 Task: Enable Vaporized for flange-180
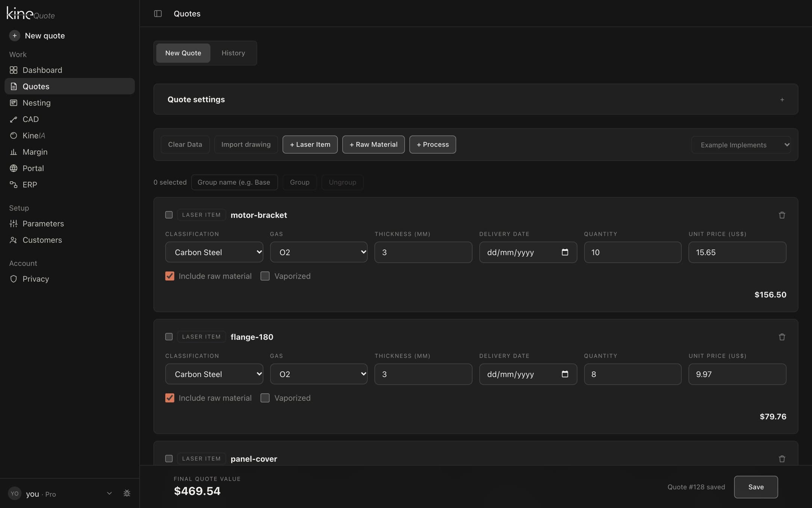tap(265, 398)
